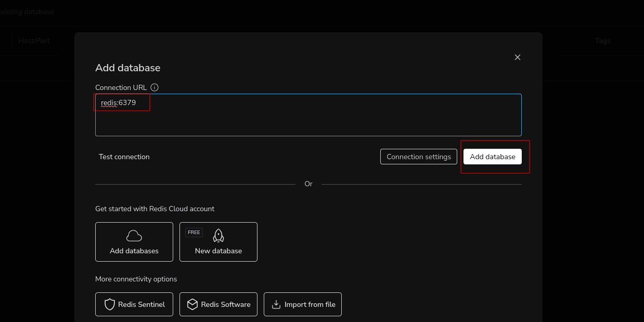
Task: Click the redis:6379 text in URL field
Action: pos(119,103)
